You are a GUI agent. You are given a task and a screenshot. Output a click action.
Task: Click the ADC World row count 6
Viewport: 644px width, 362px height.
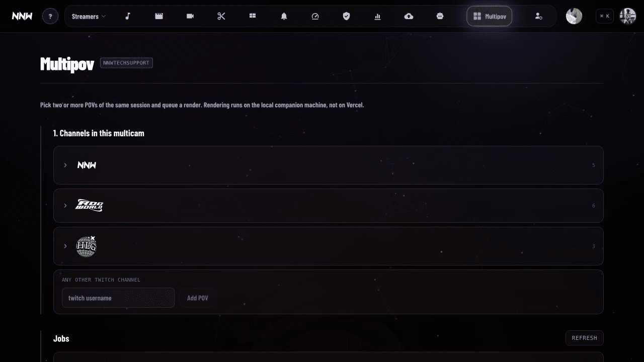click(x=594, y=206)
